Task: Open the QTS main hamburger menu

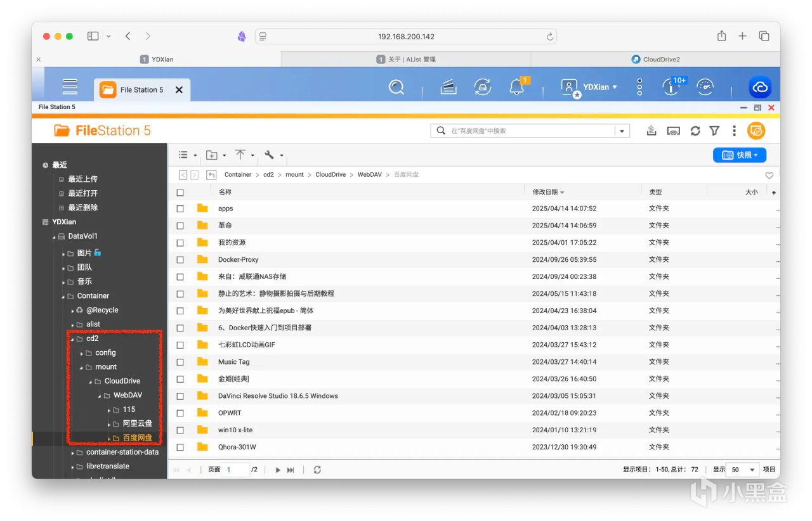Action: (x=70, y=87)
